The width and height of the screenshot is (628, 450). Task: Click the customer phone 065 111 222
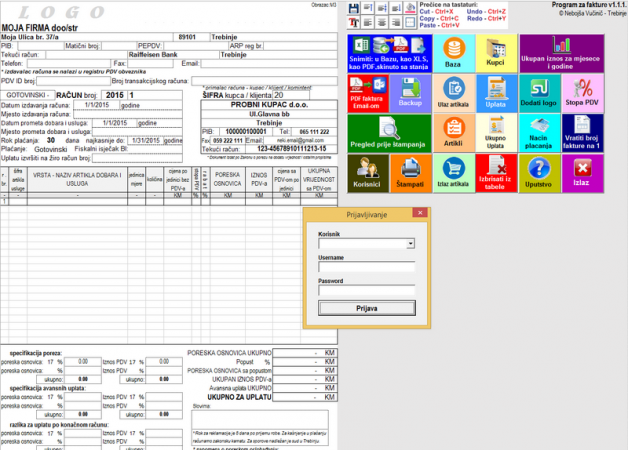(314, 132)
